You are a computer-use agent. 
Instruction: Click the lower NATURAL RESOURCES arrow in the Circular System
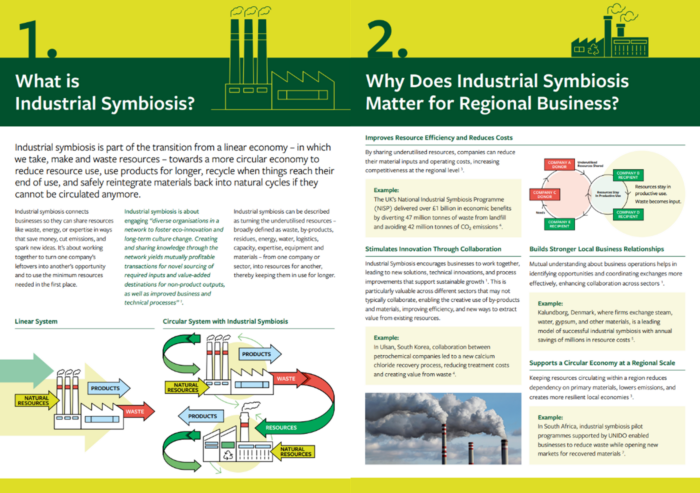click(x=292, y=451)
